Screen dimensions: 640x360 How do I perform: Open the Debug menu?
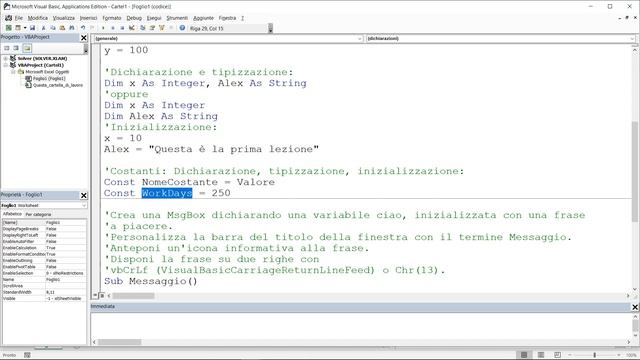tap(134, 18)
